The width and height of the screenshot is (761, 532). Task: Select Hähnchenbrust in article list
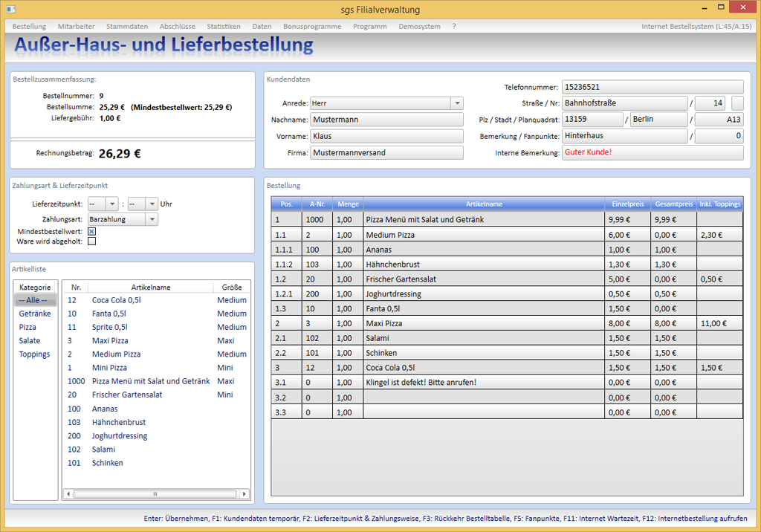pos(156,422)
